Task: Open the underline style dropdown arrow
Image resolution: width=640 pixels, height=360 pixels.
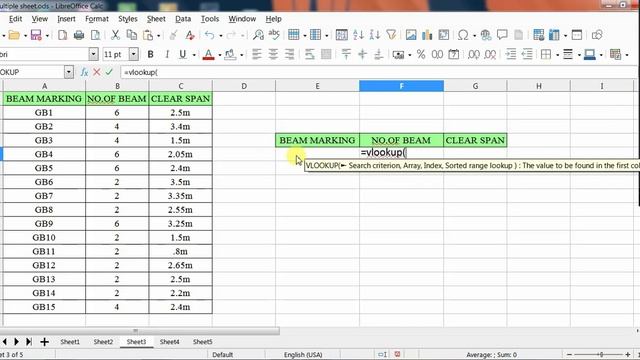Action: click(x=194, y=55)
